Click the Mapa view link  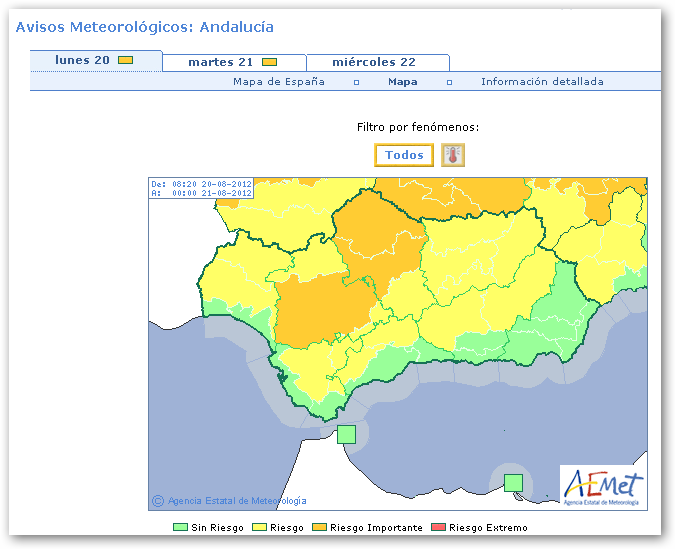(x=403, y=82)
